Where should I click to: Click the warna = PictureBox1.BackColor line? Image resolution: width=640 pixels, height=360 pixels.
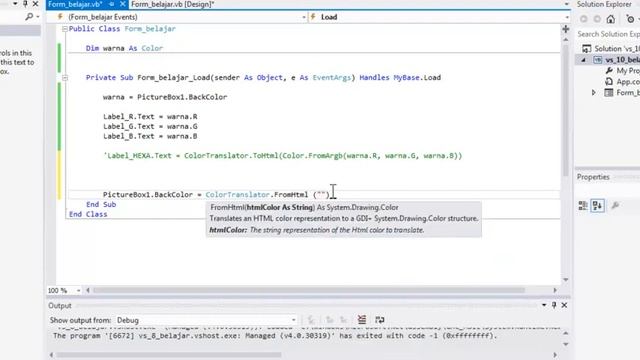[x=165, y=97]
